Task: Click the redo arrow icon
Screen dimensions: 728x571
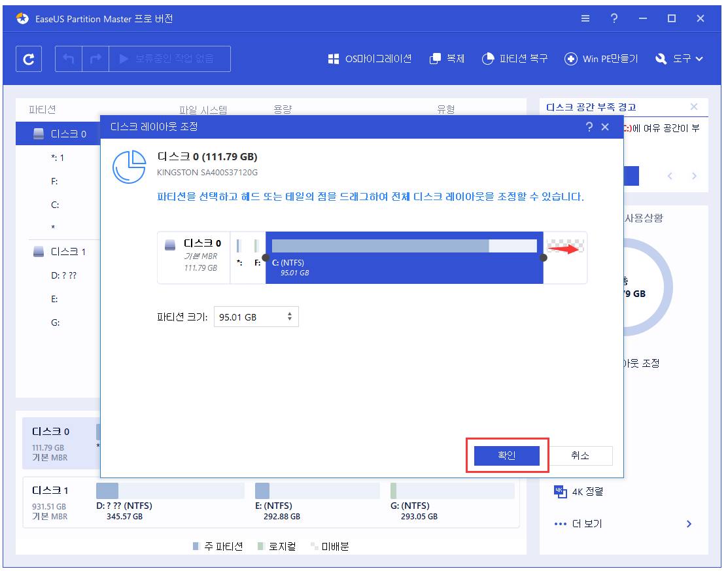Action: [x=95, y=58]
